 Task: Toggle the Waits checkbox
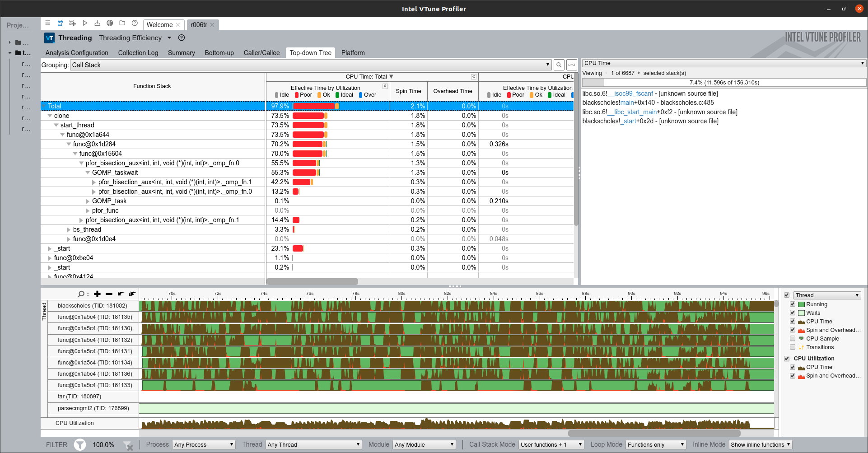coord(793,313)
